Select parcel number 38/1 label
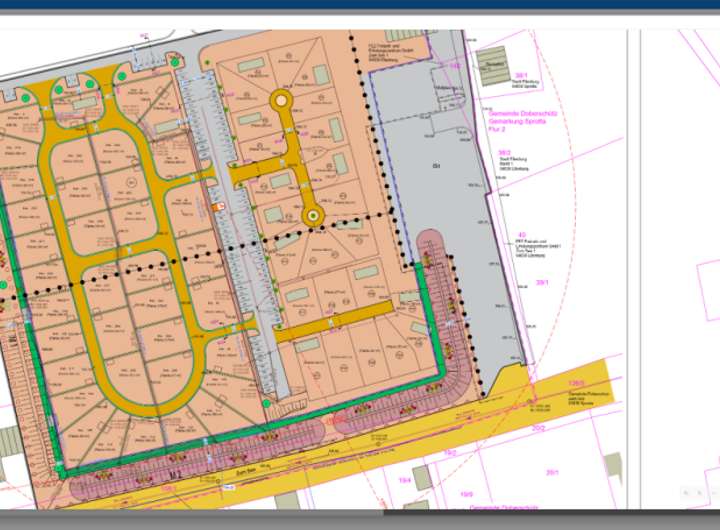 coord(521,74)
